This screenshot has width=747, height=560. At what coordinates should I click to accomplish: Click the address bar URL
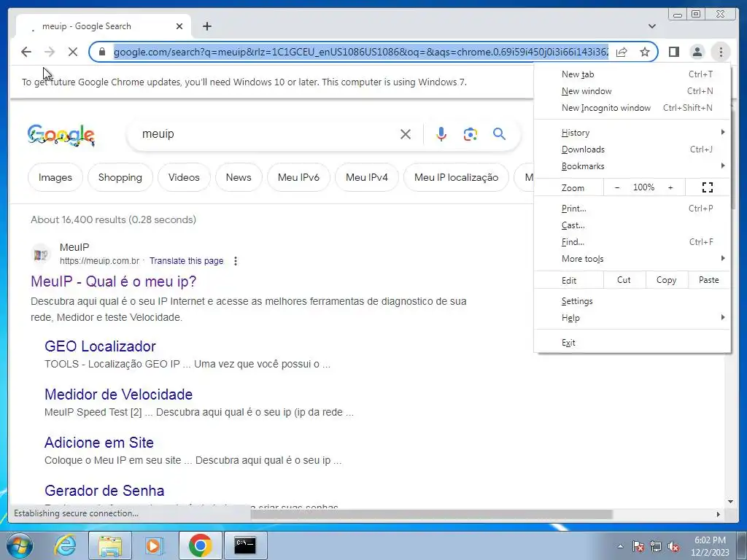360,52
